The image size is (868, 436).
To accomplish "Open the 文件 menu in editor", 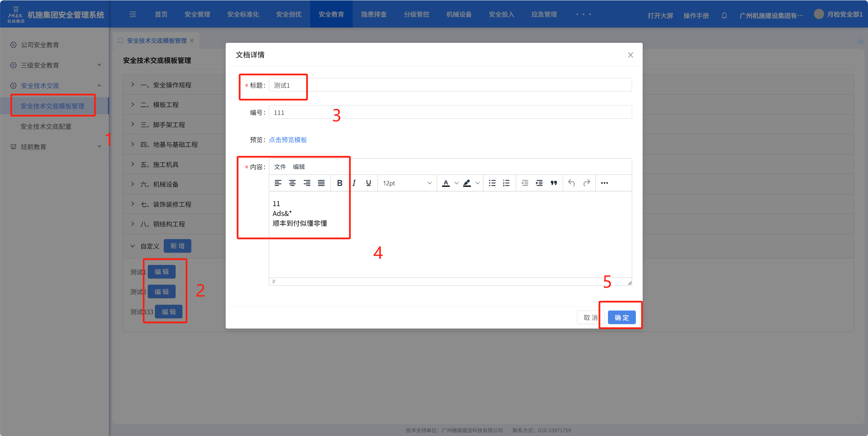I will [x=280, y=167].
